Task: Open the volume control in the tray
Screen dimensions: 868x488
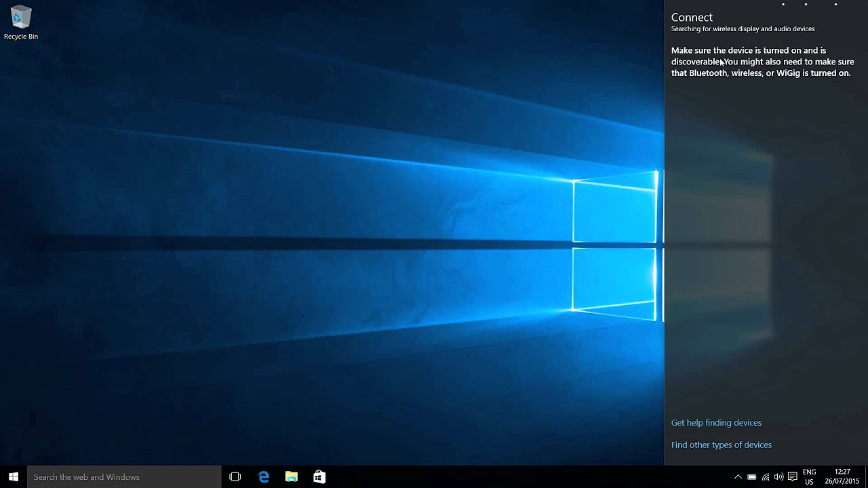Action: [778, 477]
